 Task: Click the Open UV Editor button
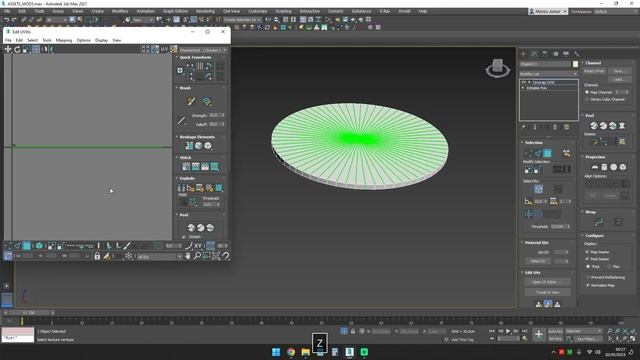pos(547,282)
